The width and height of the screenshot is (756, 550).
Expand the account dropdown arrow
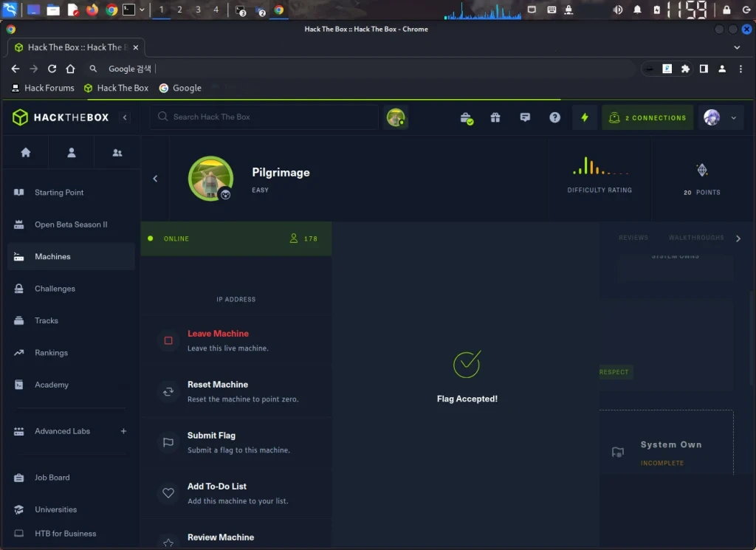733,117
